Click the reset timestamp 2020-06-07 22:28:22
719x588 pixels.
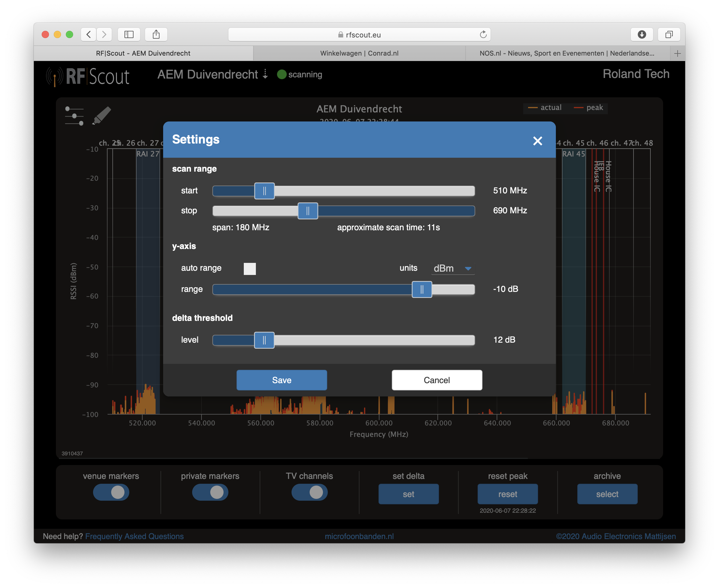(x=507, y=510)
